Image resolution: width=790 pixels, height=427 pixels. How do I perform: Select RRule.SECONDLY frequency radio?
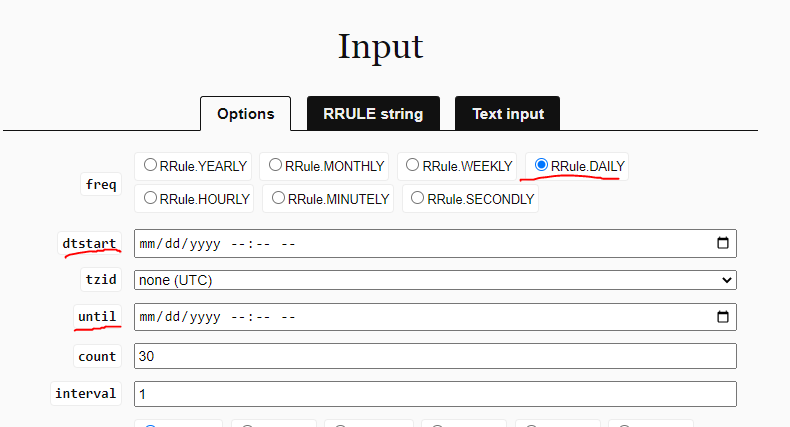(x=417, y=198)
